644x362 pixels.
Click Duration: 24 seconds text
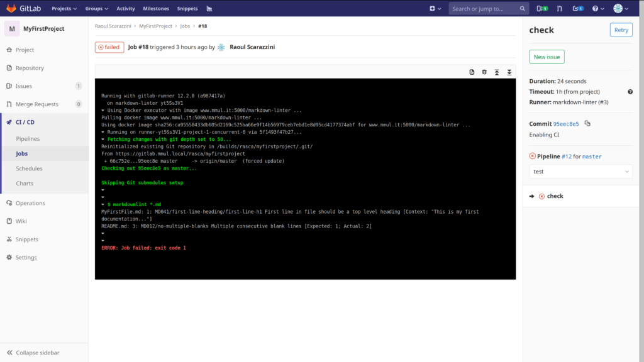pos(557,81)
